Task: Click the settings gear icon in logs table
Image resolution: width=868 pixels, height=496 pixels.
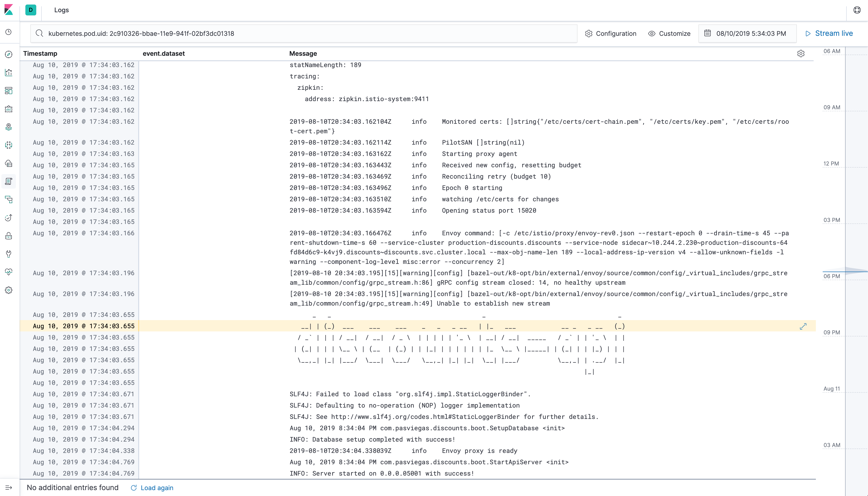Action: click(801, 54)
